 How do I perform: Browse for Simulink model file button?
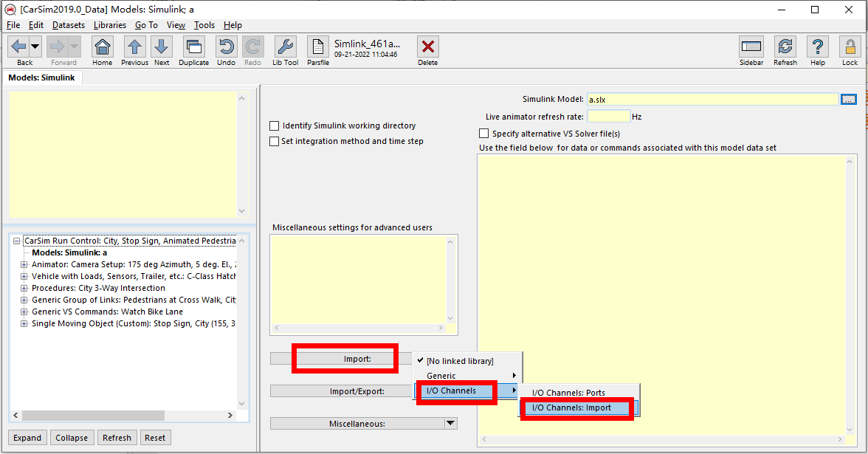click(x=849, y=99)
